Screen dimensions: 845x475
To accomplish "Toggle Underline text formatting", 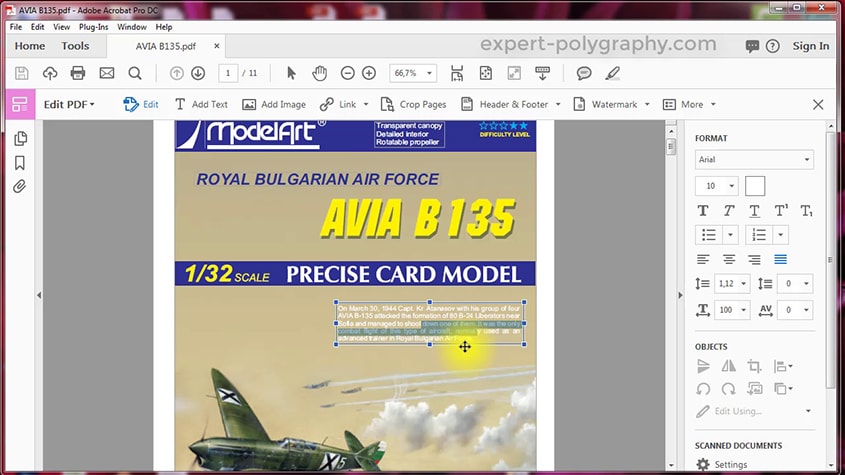I will point(754,211).
